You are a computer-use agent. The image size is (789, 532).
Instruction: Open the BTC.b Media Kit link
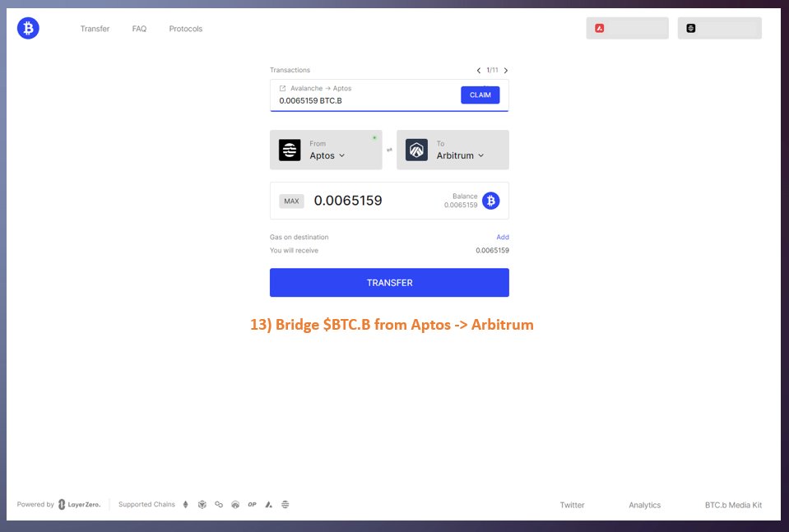[733, 505]
